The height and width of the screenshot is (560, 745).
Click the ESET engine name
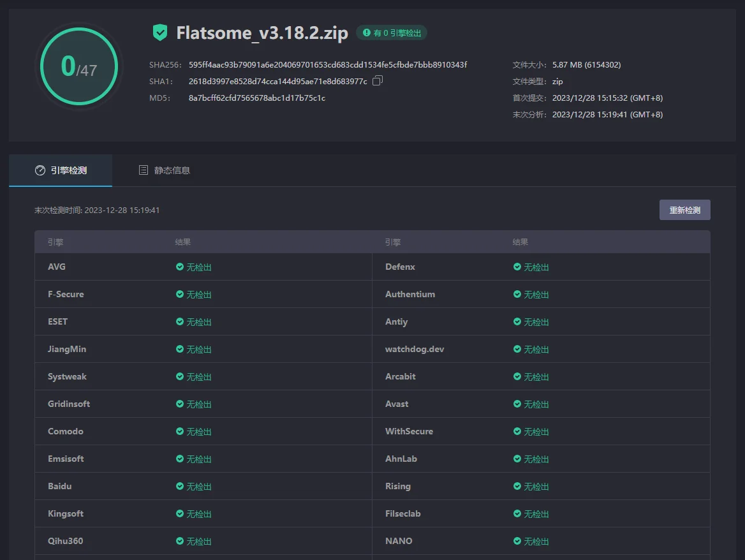(x=57, y=321)
